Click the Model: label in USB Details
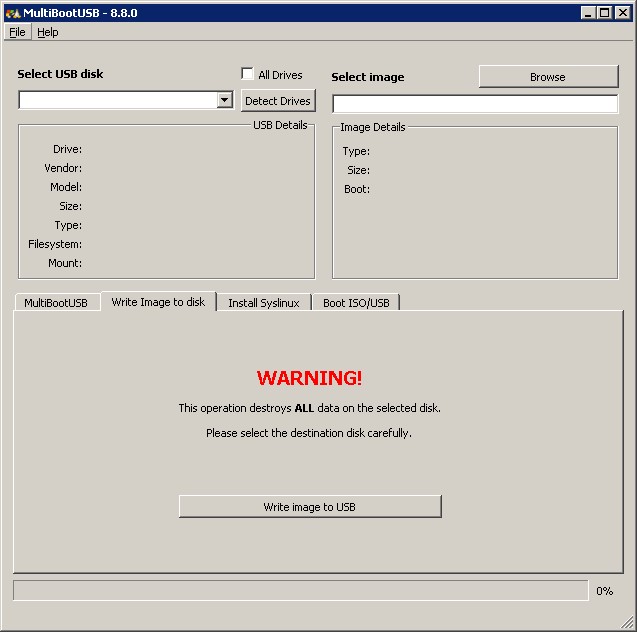 pos(66,187)
